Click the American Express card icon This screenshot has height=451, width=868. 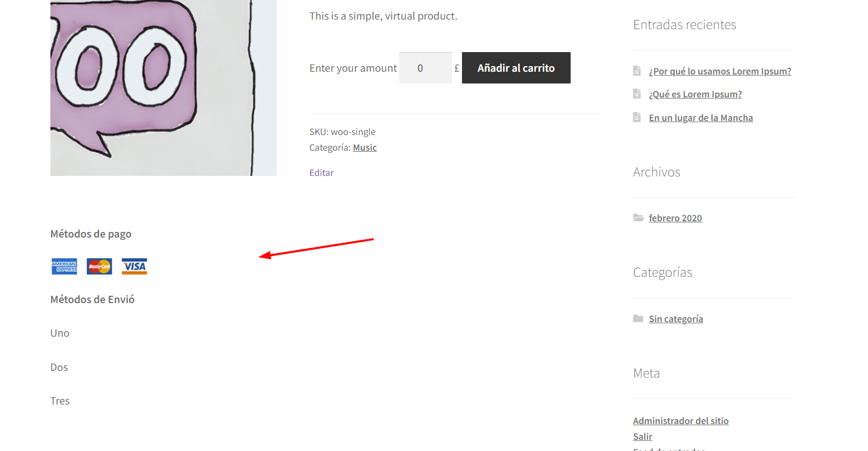64,267
